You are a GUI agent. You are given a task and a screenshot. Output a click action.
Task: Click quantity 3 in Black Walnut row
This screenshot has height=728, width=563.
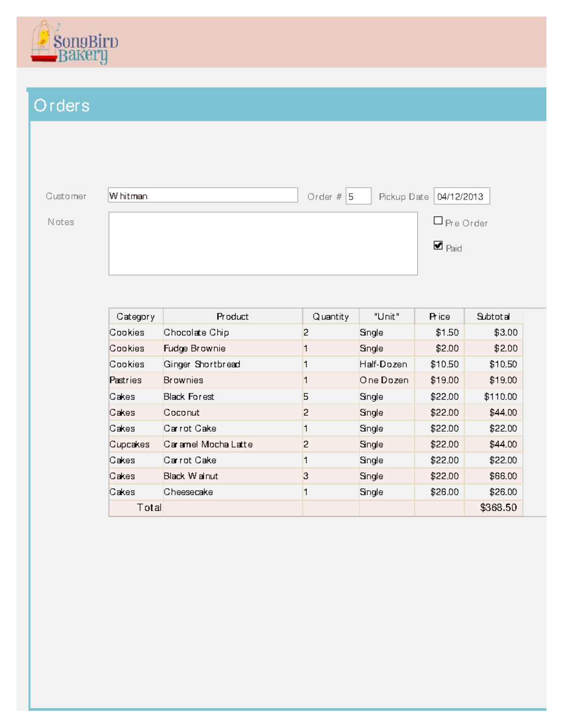click(x=331, y=476)
